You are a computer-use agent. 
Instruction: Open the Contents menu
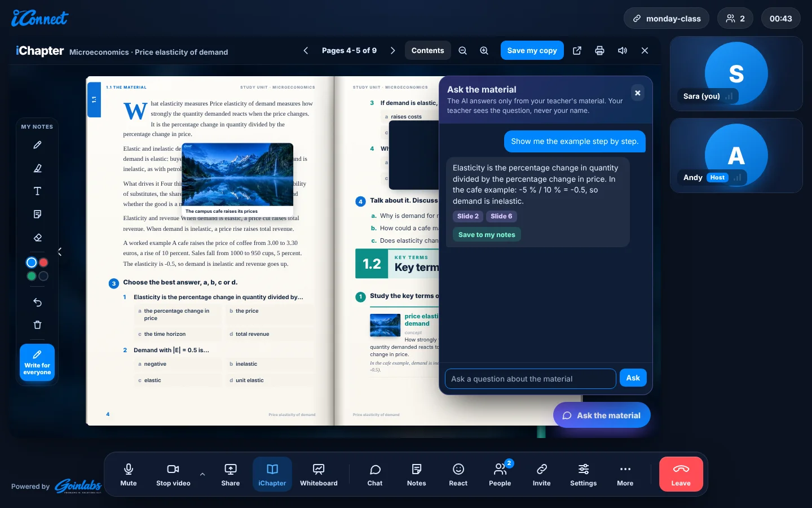click(428, 51)
